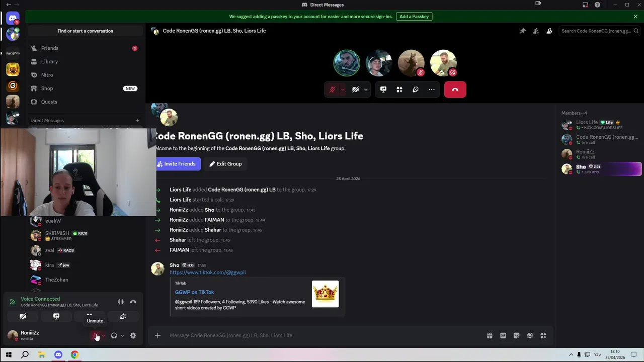Open apps launcher in message bar
This screenshot has width=644, height=362.
[543, 335]
